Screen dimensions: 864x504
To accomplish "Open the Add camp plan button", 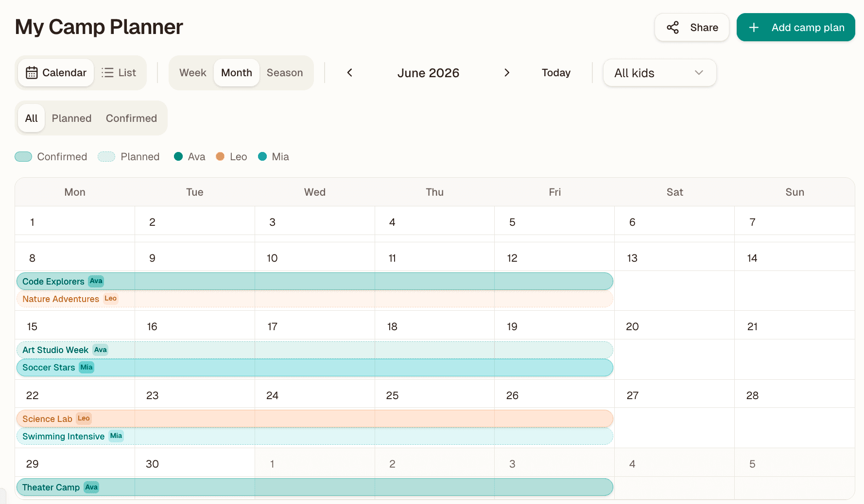I will pyautogui.click(x=795, y=27).
